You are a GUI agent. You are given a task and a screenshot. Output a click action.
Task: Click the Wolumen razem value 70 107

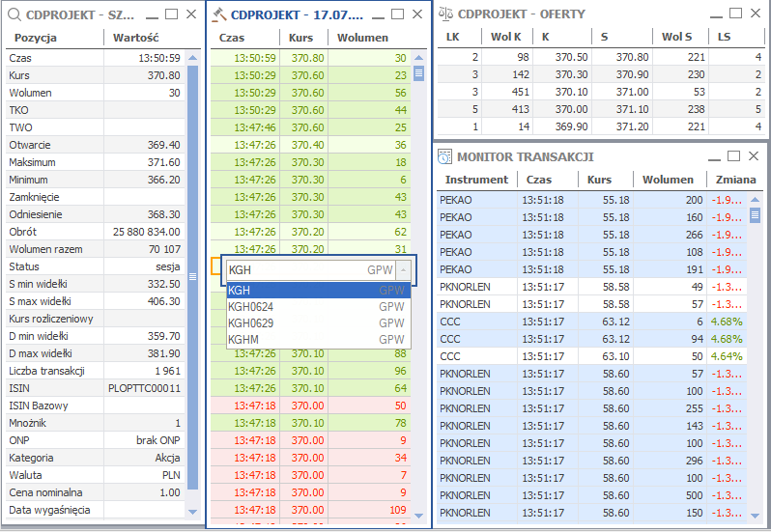tap(164, 249)
